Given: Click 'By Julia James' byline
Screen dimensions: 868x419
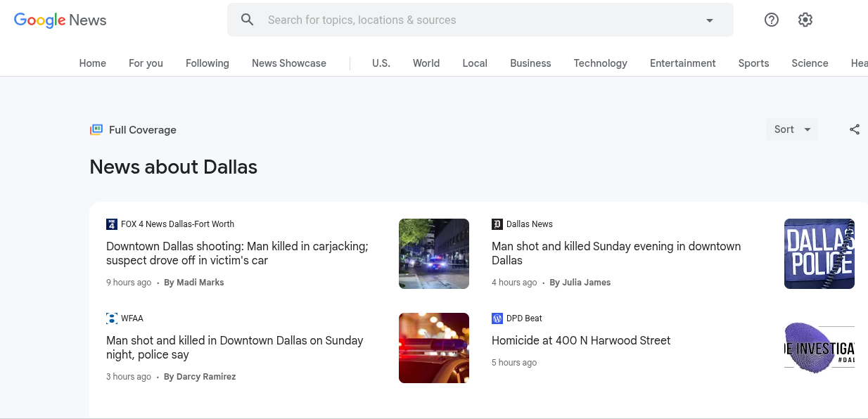Looking at the screenshot, I should tap(580, 283).
